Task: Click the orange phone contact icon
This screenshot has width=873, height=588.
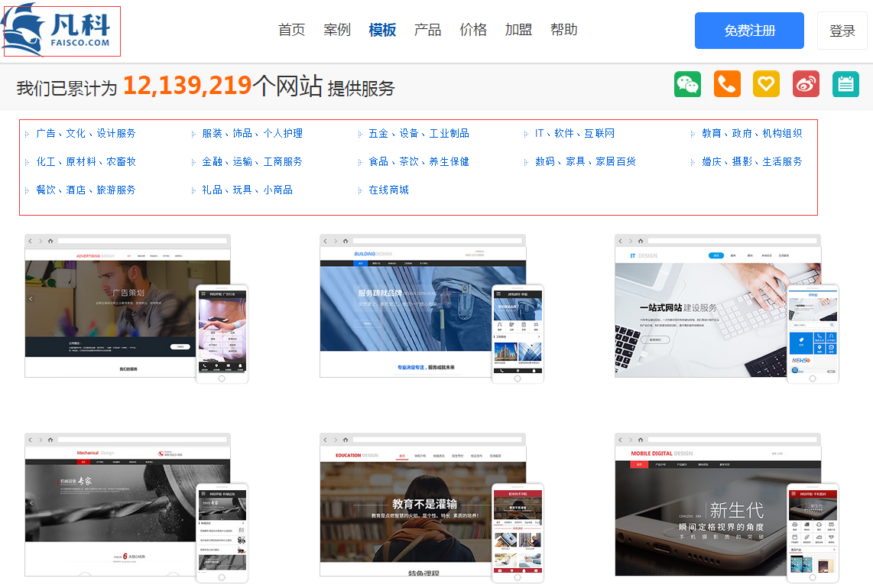Action: point(727,84)
